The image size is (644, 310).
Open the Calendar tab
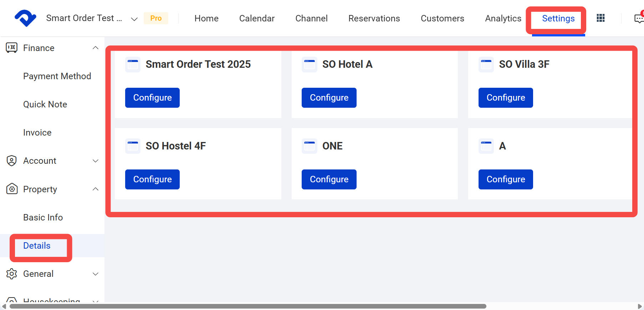tap(257, 18)
